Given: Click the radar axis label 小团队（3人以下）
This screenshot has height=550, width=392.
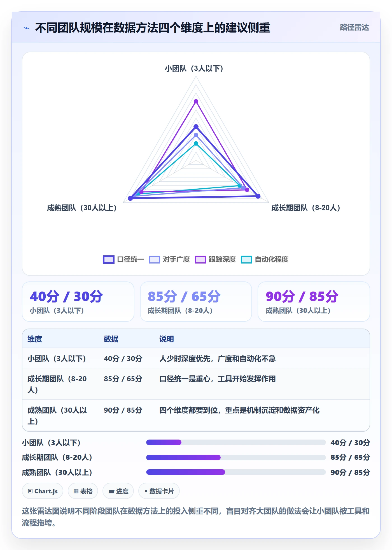Looking at the screenshot, I should pyautogui.click(x=194, y=69).
